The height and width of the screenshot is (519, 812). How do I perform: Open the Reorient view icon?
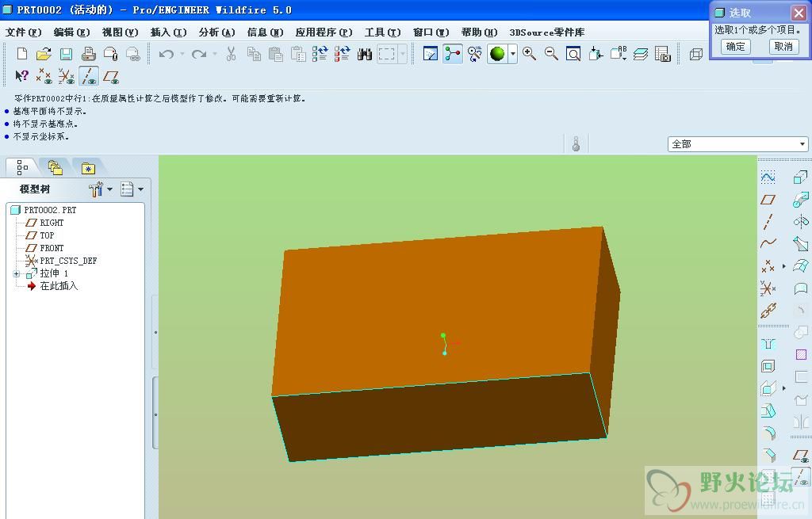(x=596, y=54)
